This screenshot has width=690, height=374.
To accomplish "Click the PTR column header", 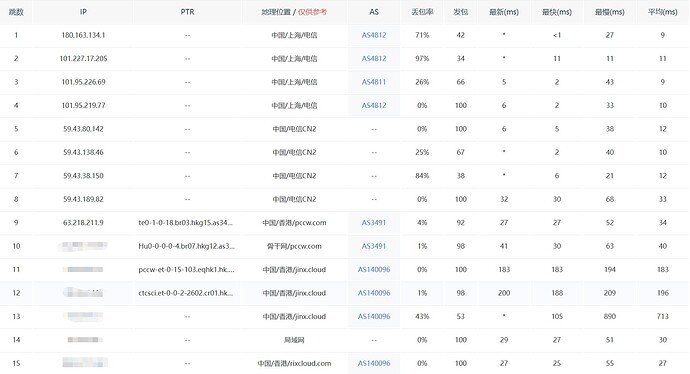I will click(187, 12).
